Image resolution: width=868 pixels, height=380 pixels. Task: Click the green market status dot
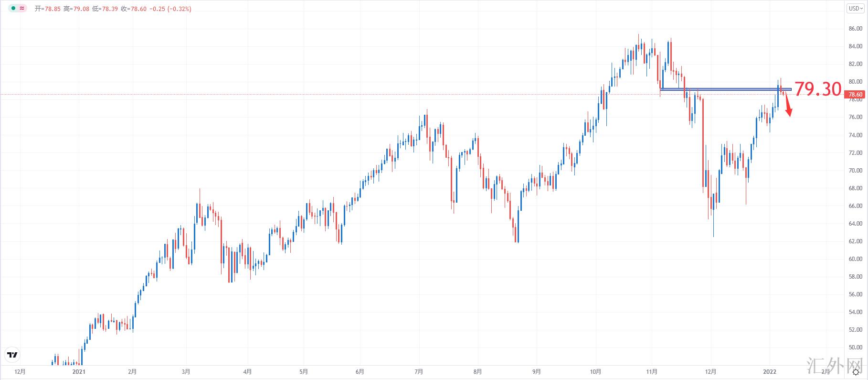pos(13,9)
